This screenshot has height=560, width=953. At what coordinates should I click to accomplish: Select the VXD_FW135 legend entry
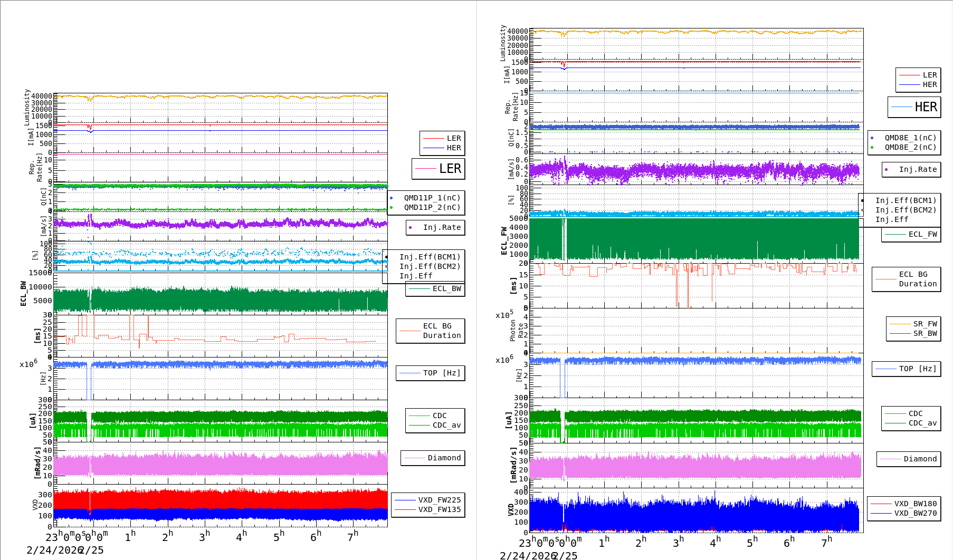(439, 510)
